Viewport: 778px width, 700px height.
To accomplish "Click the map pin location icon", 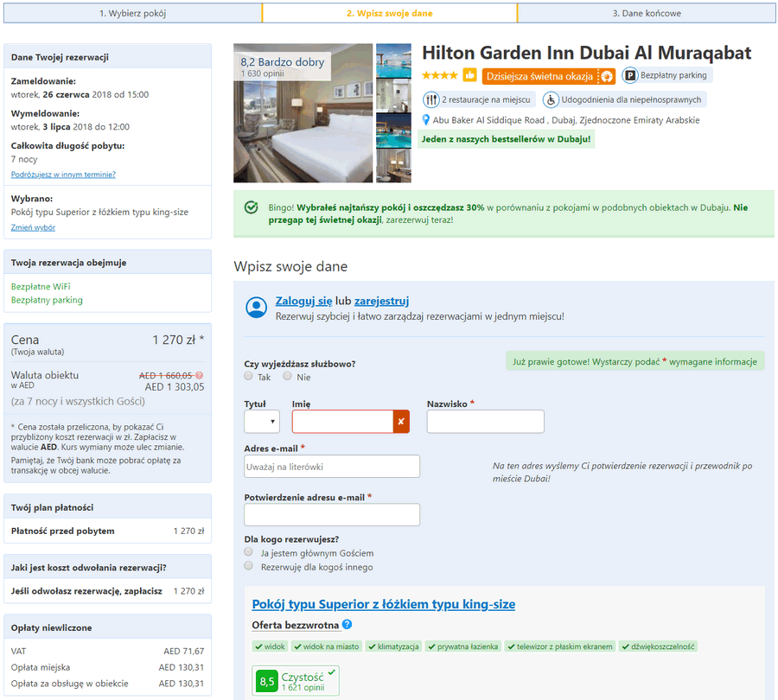I will point(425,120).
